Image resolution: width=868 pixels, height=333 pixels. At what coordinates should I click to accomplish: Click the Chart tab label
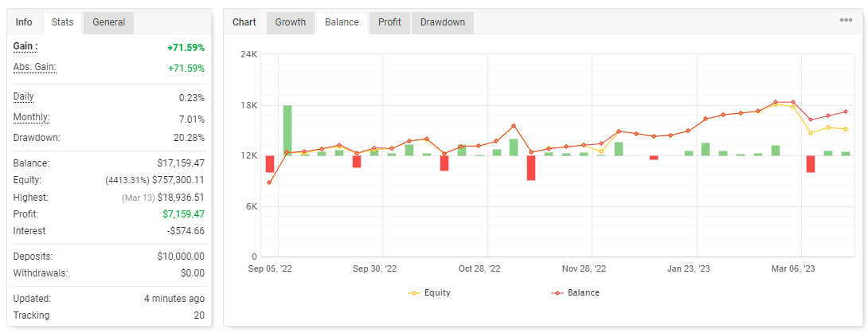[244, 23]
